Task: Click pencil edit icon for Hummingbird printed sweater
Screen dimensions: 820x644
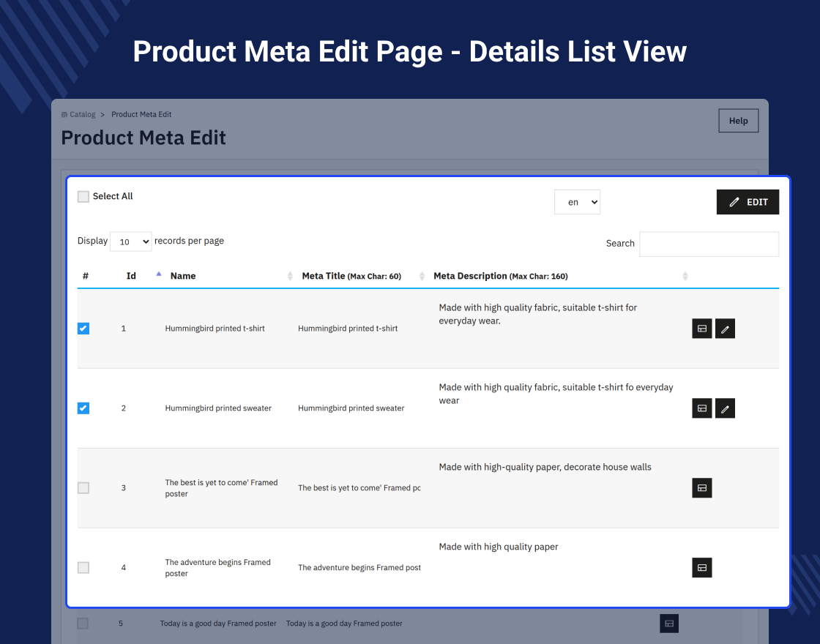Action: pyautogui.click(x=725, y=408)
